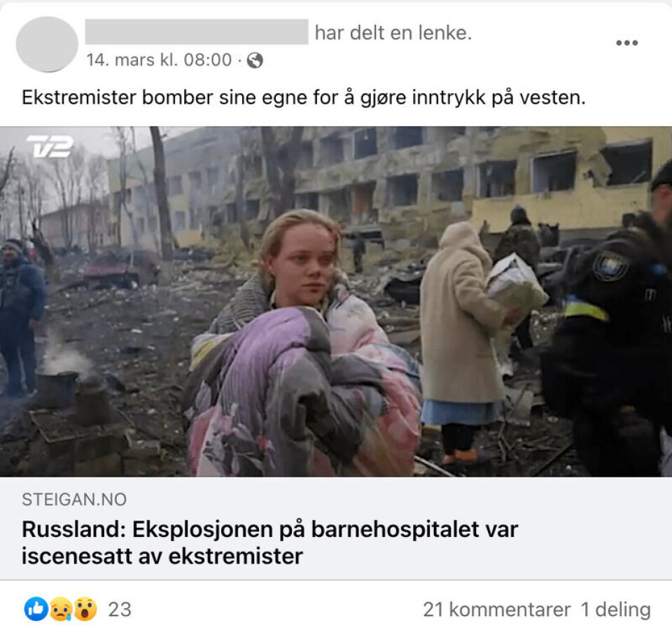Click the blurred poster name
The height and width of the screenshot is (637, 672).
coord(197,31)
